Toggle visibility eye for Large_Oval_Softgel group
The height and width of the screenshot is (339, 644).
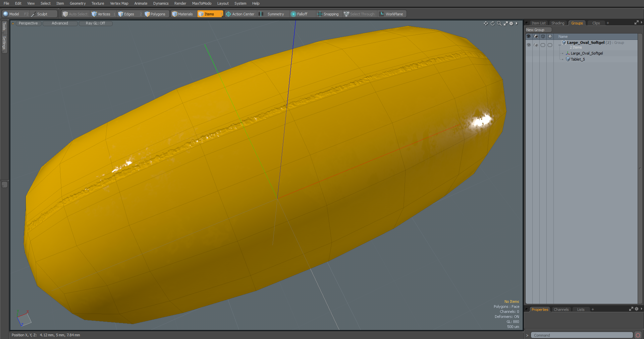click(x=529, y=45)
